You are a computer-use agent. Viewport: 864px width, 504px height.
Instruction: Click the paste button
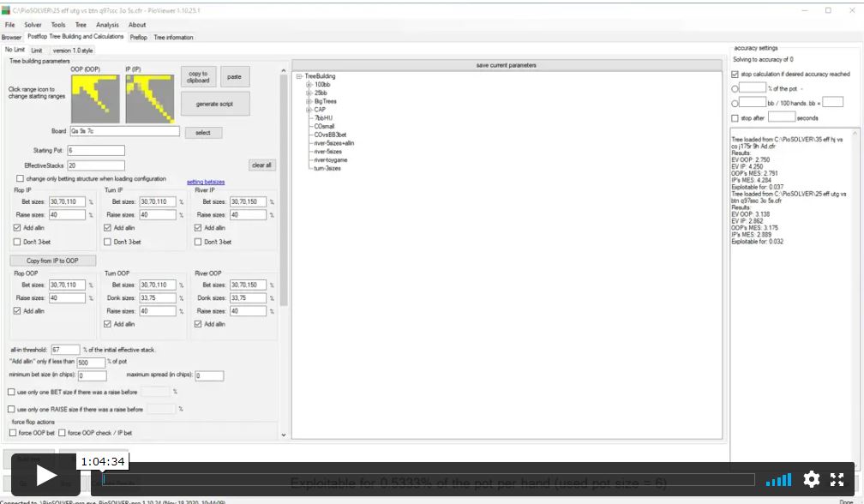[x=234, y=76]
